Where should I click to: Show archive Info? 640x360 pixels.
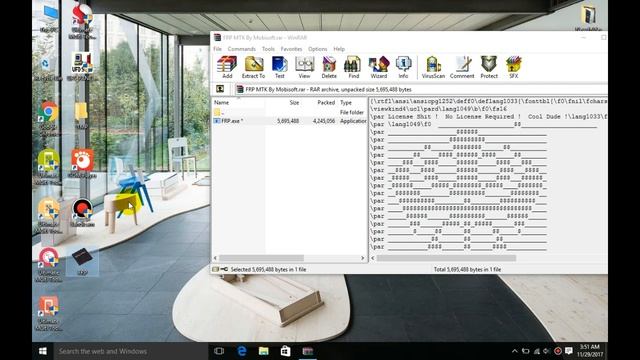click(x=403, y=67)
